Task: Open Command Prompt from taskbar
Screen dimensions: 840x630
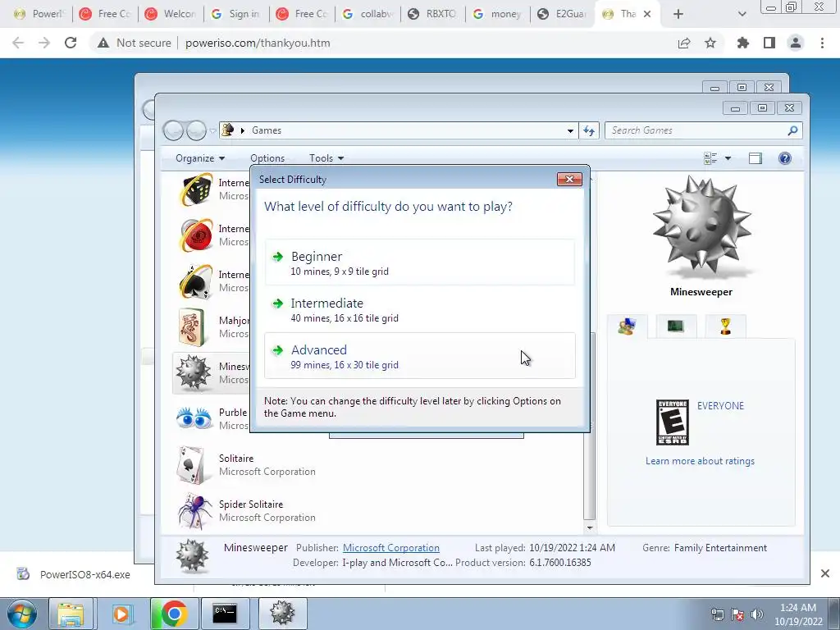Action: tap(225, 614)
